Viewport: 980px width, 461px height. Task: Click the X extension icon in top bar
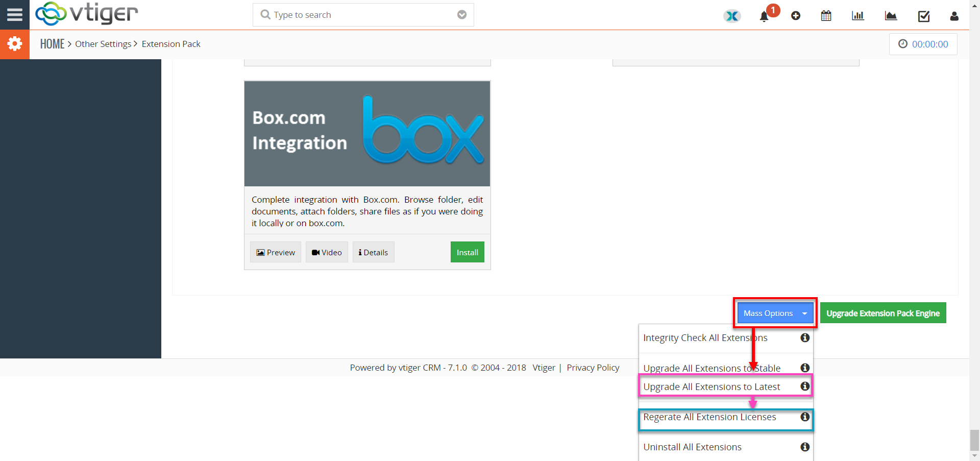[x=732, y=16]
